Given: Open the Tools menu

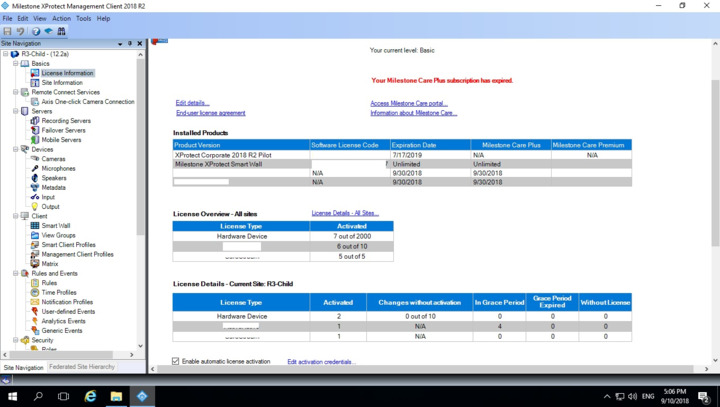Looking at the screenshot, I should pos(83,18).
